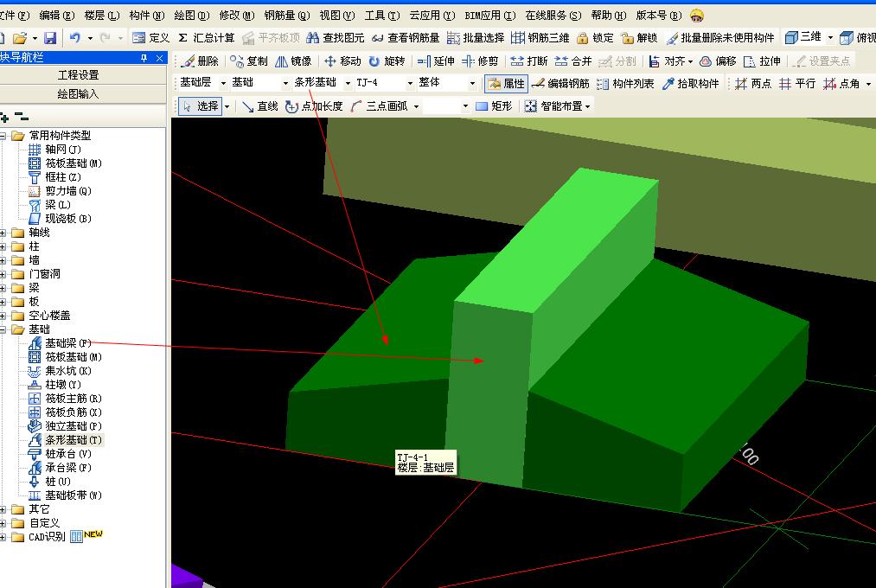Choose the 直线 (Line) drawing tool
This screenshot has height=588, width=876.
259,106
